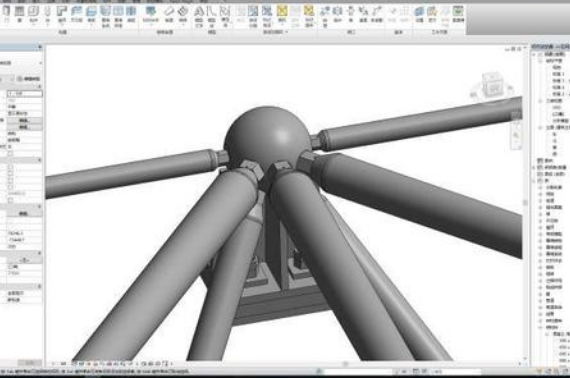Click the Set work plane (设置) icon
570x379 pixels.
[x=420, y=14]
